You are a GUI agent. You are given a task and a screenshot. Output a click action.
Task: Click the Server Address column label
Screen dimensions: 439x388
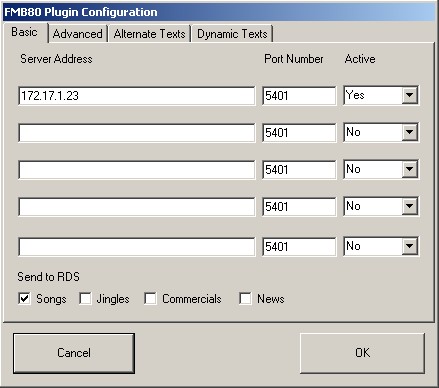(x=56, y=59)
